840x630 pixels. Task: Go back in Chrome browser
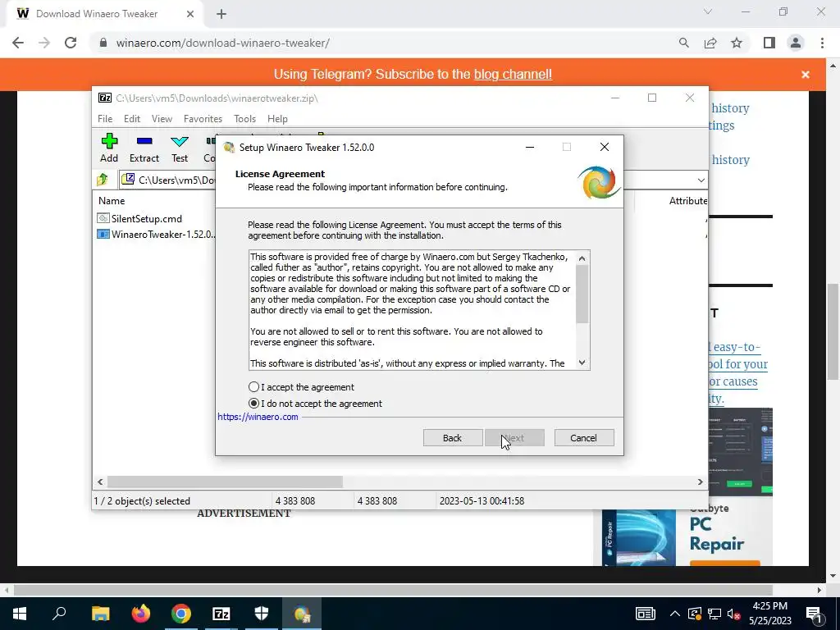point(18,43)
